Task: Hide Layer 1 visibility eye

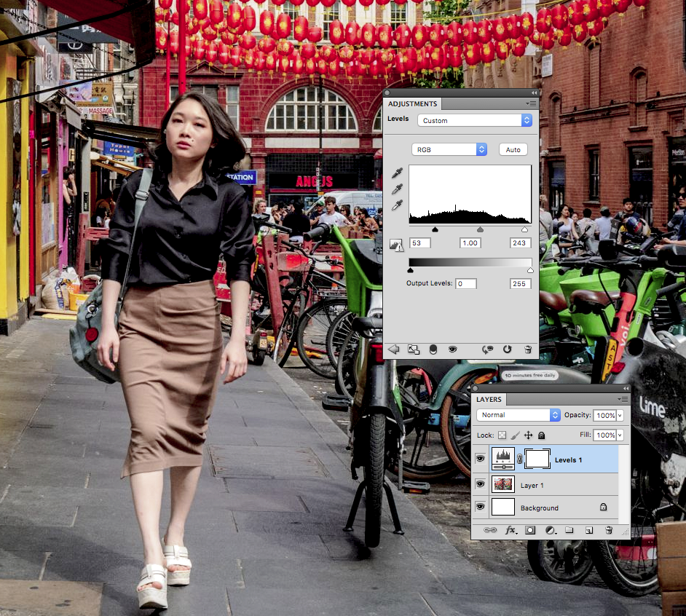Action: pos(480,484)
